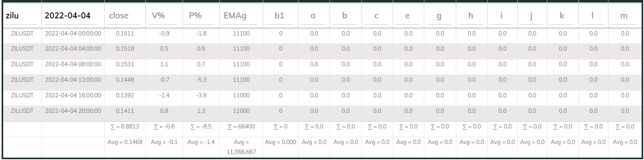Click the b1 column filter field

point(280,16)
